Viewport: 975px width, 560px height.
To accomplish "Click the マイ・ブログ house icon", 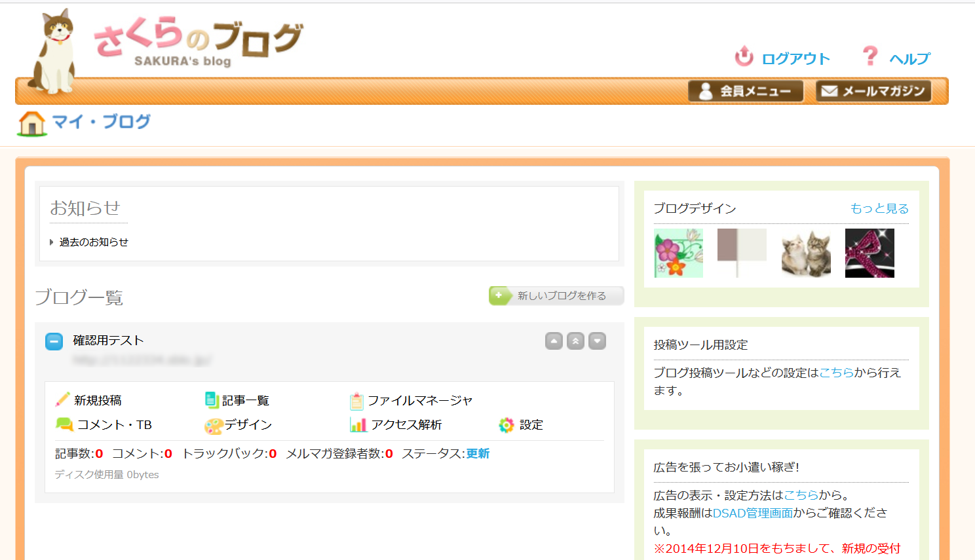I will [x=32, y=122].
